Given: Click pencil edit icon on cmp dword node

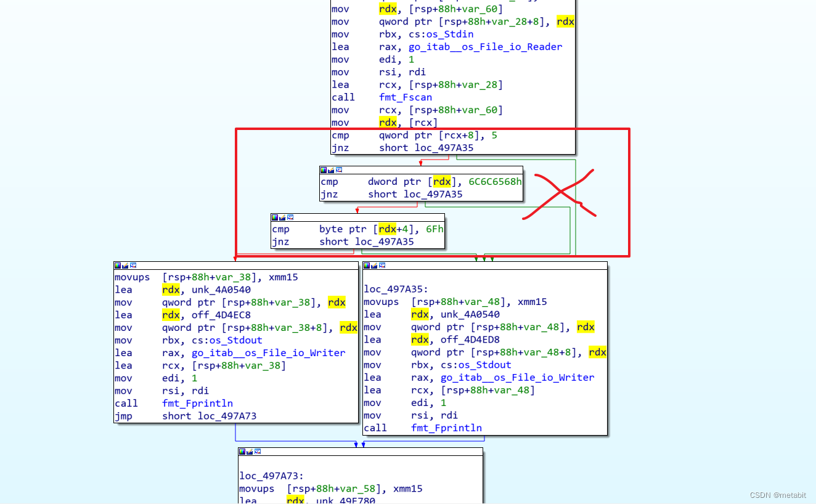Looking at the screenshot, I should coord(331,170).
